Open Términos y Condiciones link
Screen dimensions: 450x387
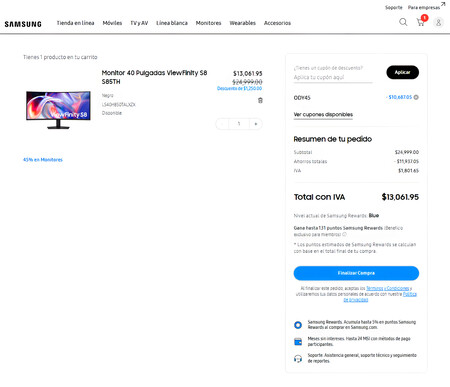[387, 288]
